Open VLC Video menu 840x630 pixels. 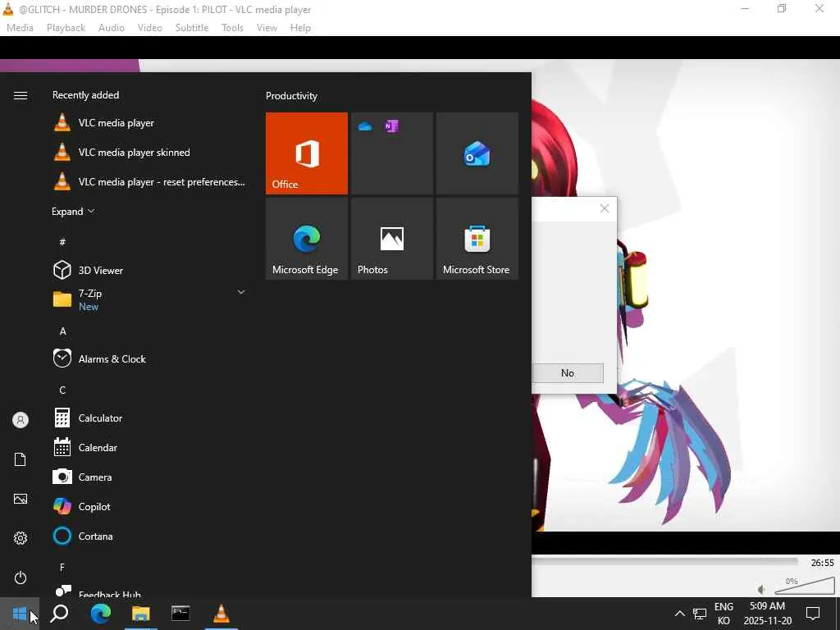click(x=150, y=27)
